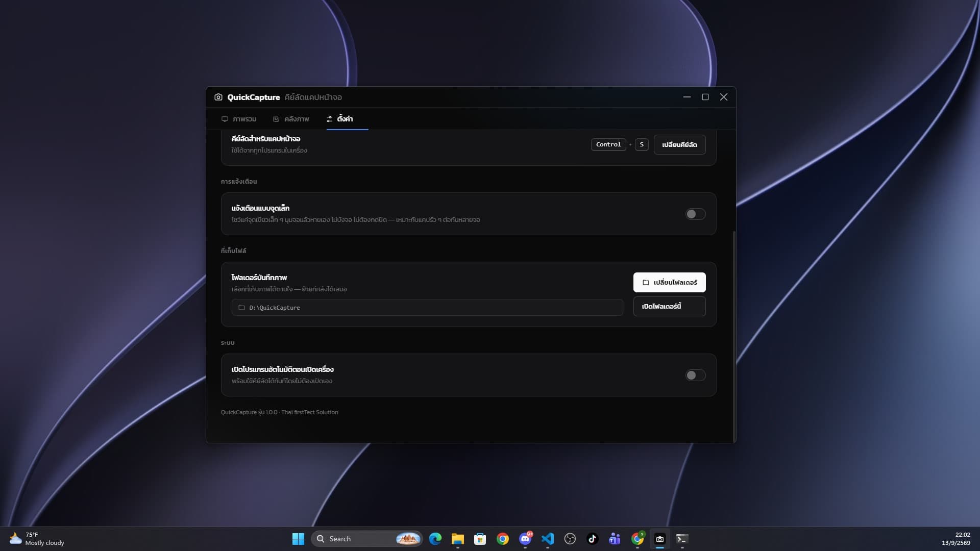Click the settings panel vertical scrollbar

coord(734,337)
